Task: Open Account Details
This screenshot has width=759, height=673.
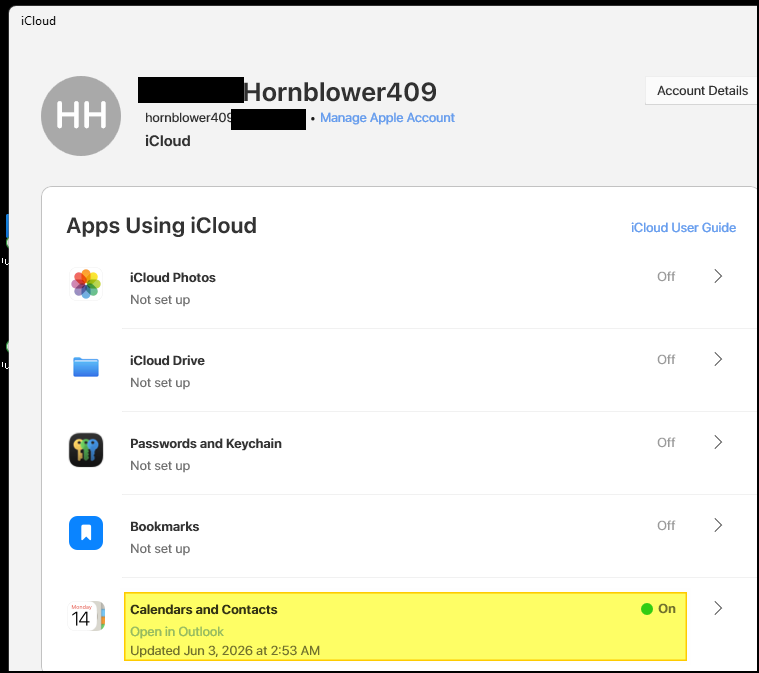Action: pyautogui.click(x=701, y=91)
